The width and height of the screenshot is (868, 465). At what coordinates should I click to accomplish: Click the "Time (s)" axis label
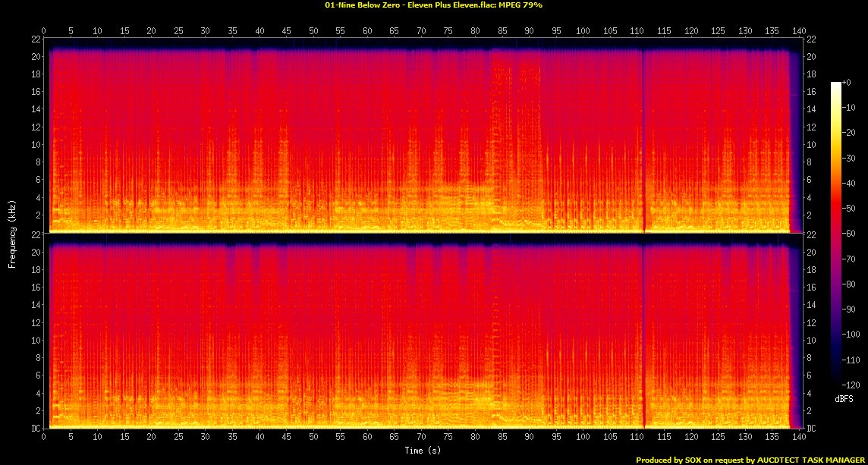423,451
